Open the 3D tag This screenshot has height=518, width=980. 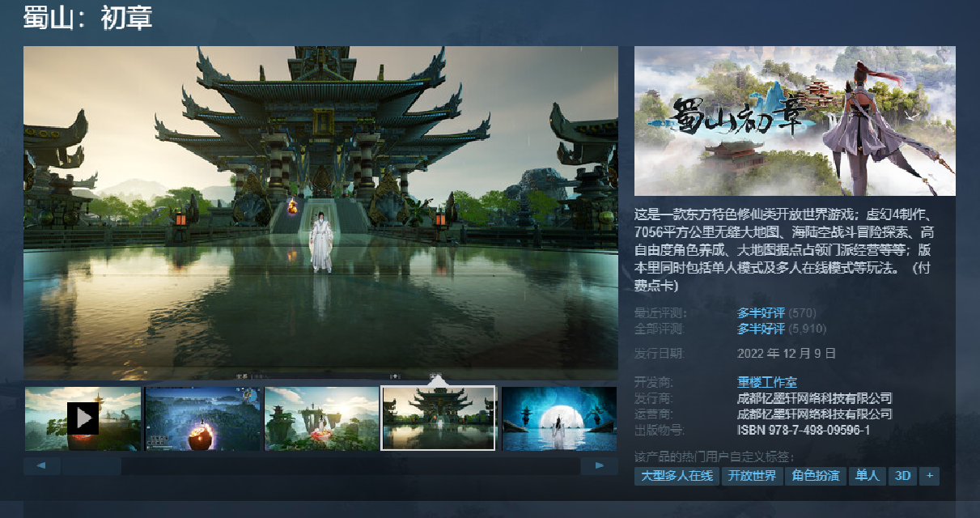click(x=902, y=476)
